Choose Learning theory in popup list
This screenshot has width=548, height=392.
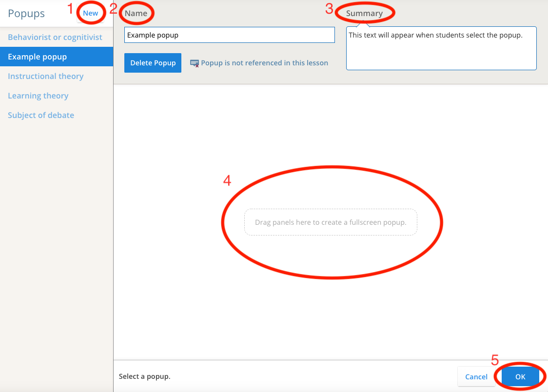pos(38,96)
